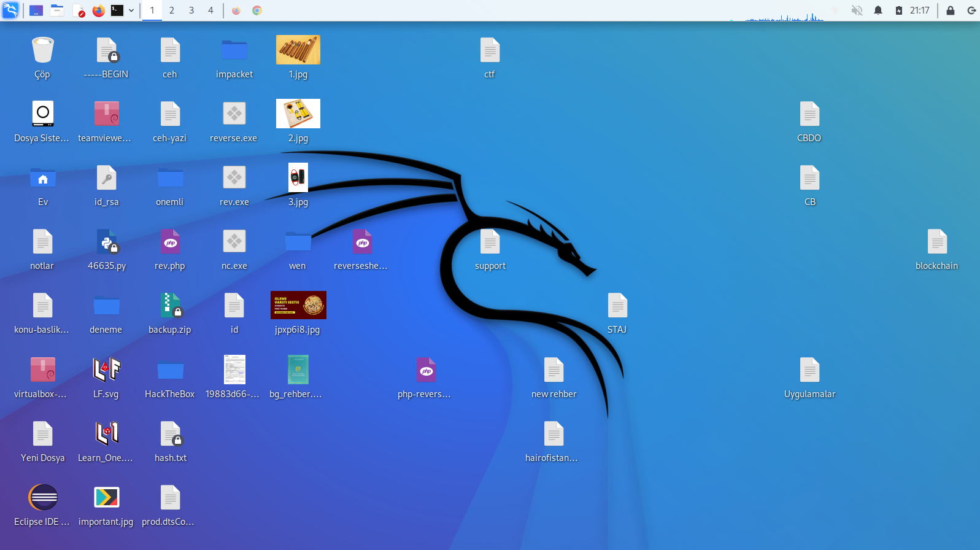Restore the minimized Chrome window in the panel
This screenshot has height=550, width=980.
pyautogui.click(x=257, y=10)
